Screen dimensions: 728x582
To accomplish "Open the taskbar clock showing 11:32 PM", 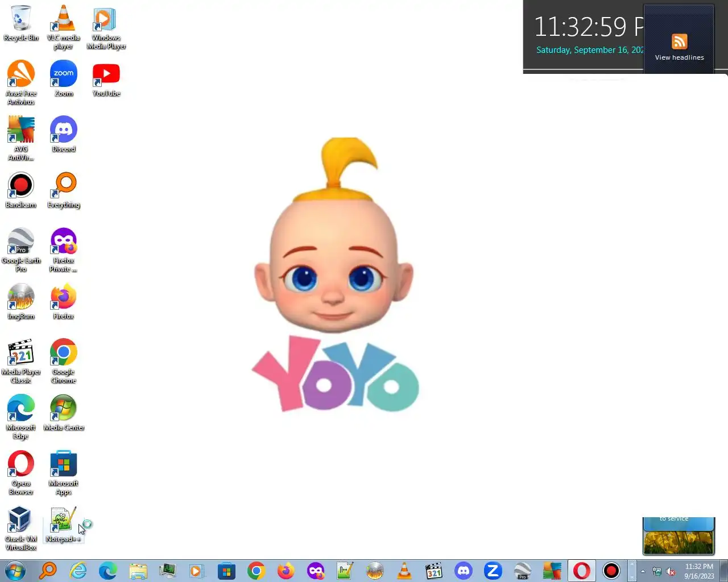I will click(x=699, y=571).
